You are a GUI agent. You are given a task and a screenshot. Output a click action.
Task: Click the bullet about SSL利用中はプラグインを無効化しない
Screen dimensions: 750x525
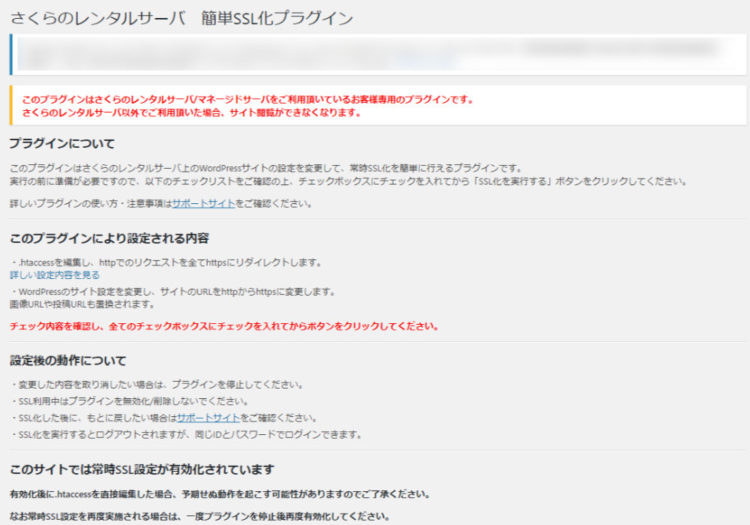coord(129,401)
